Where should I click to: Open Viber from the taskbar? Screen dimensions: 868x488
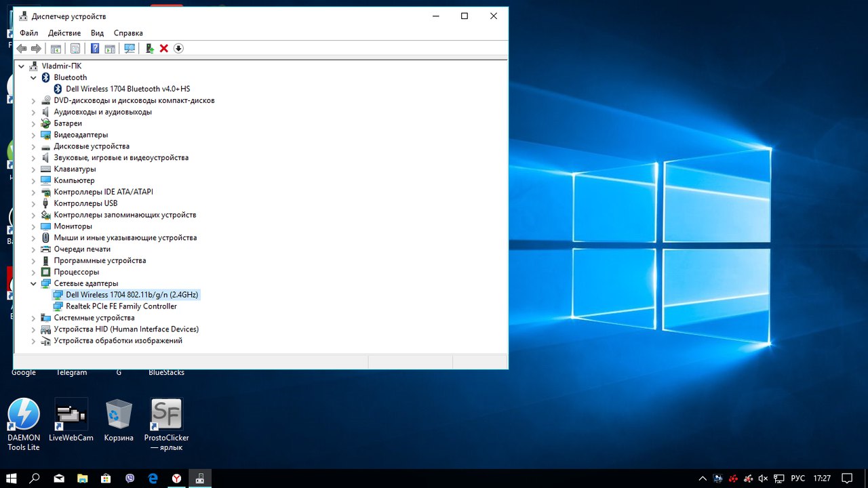click(x=130, y=478)
